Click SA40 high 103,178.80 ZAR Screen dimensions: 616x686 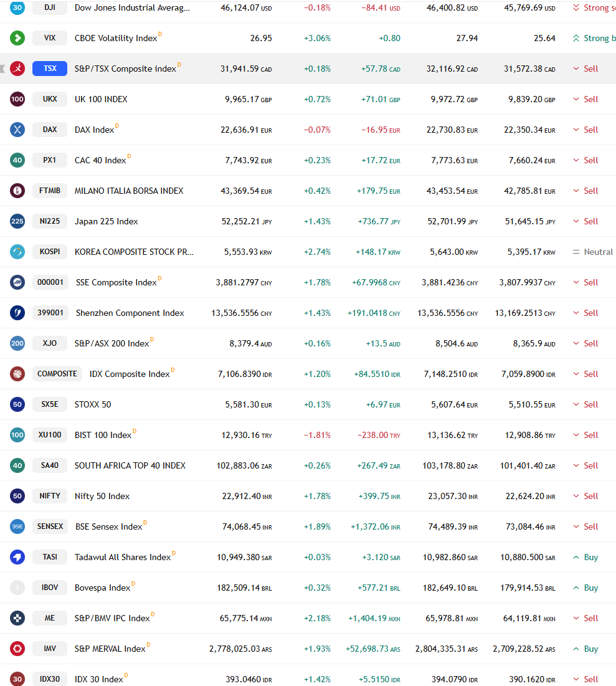[x=450, y=465]
